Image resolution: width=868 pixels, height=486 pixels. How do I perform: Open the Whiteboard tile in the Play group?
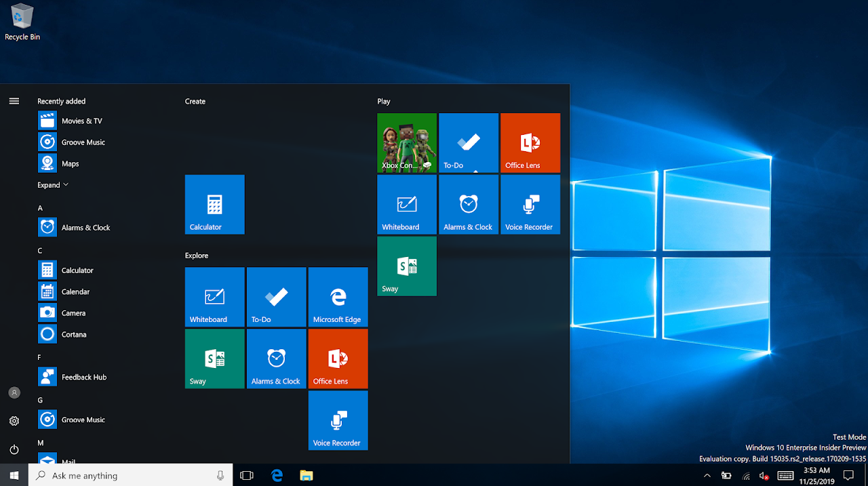click(x=407, y=205)
